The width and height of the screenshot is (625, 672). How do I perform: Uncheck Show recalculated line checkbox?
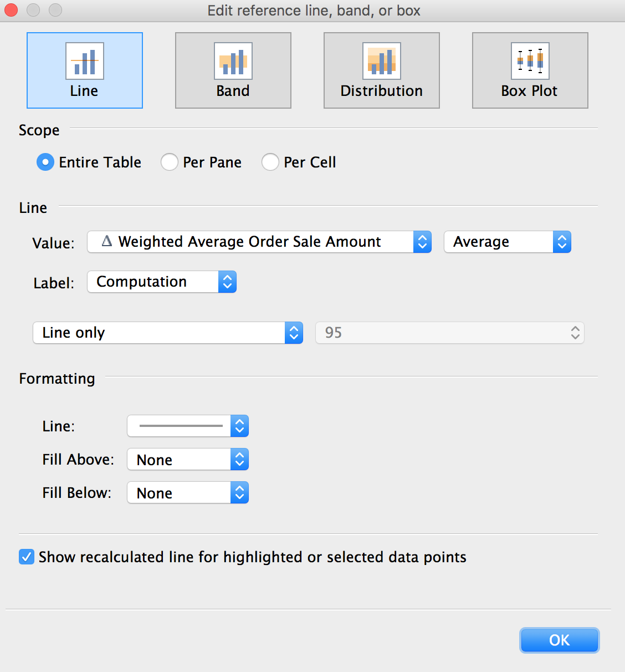click(27, 557)
